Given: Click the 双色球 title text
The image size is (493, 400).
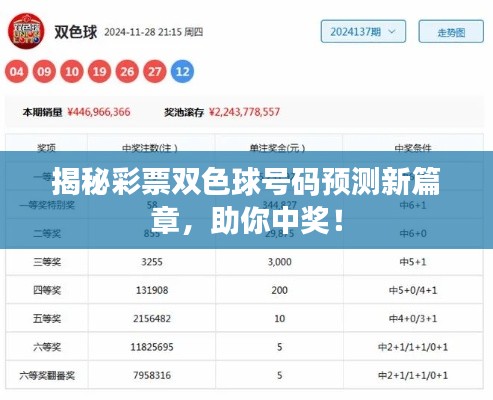Looking at the screenshot, I should click(x=76, y=32).
